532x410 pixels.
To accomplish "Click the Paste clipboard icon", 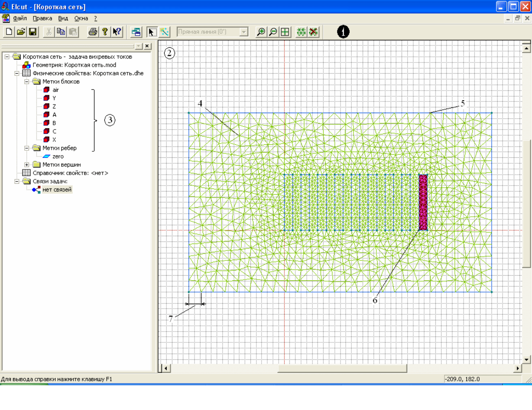I will click(73, 32).
